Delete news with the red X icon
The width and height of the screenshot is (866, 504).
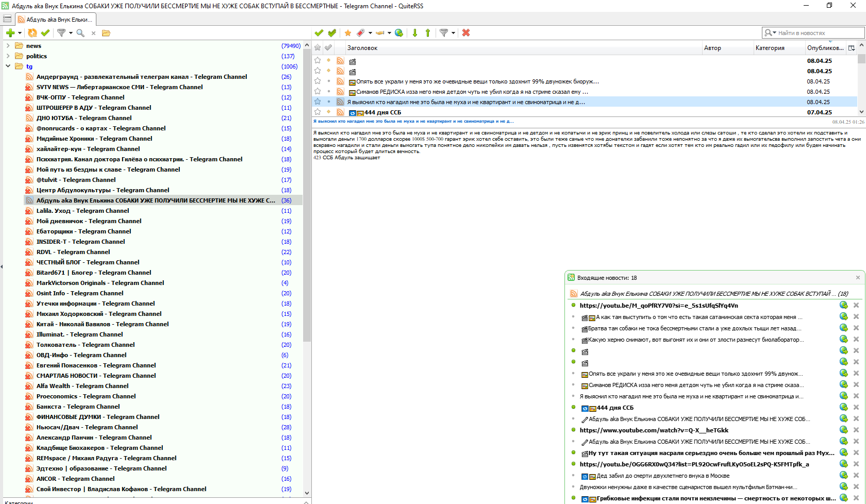point(466,33)
